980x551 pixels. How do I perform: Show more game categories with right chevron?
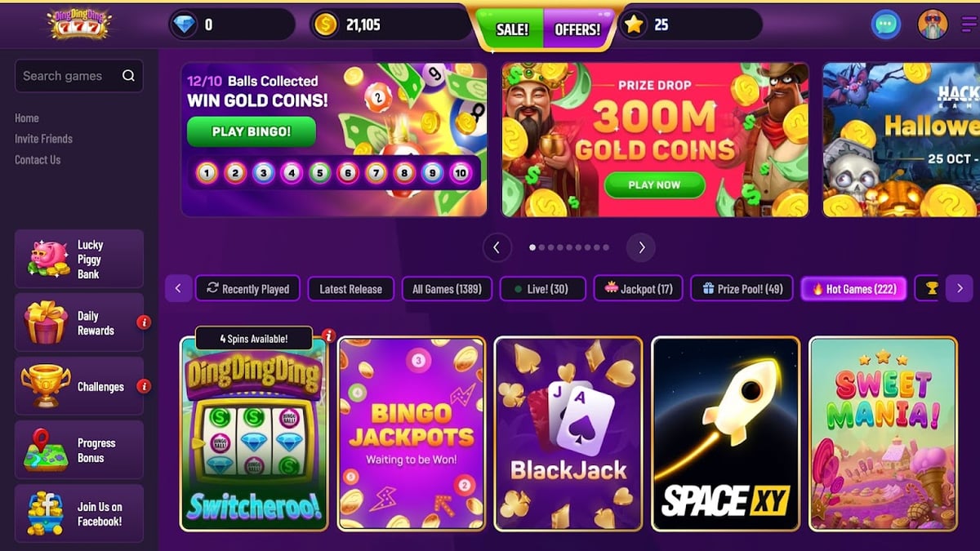click(960, 288)
